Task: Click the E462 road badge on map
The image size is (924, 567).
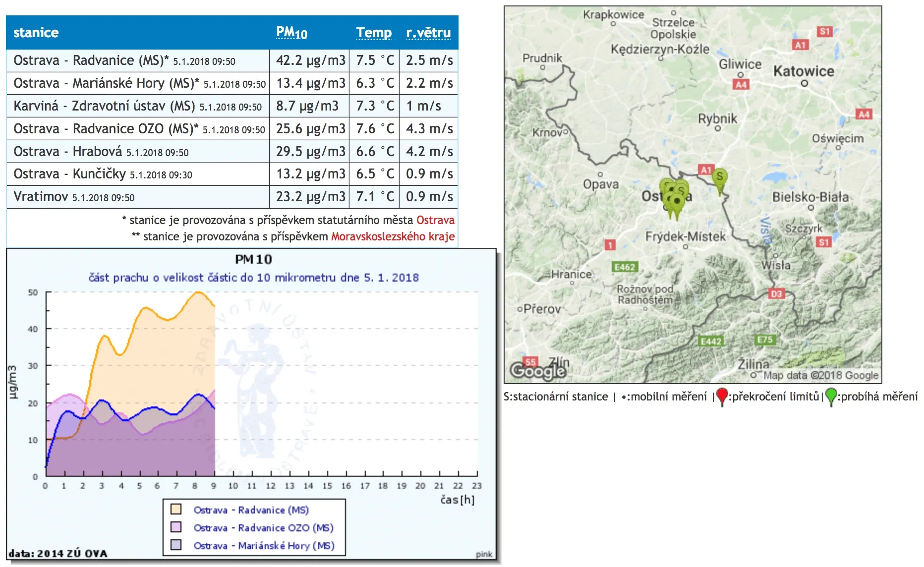Action: (625, 267)
